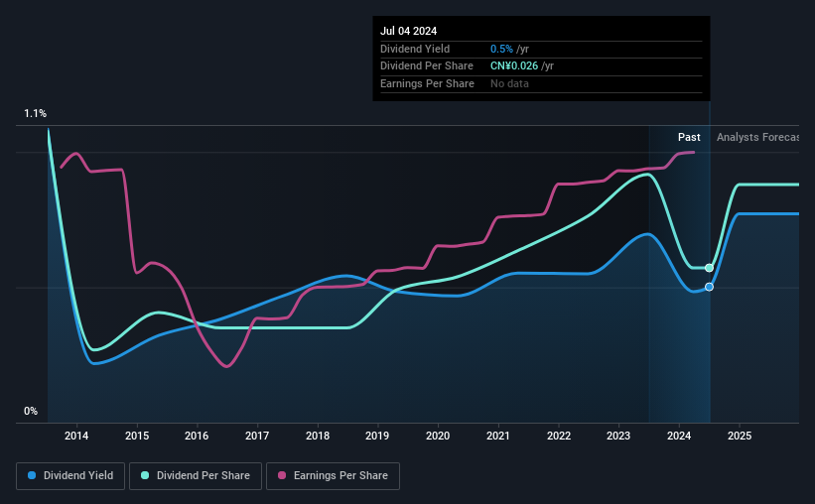The height and width of the screenshot is (504, 815).
Task: Click the CN¥0.026 dividend per share value
Action: pyautogui.click(x=514, y=66)
